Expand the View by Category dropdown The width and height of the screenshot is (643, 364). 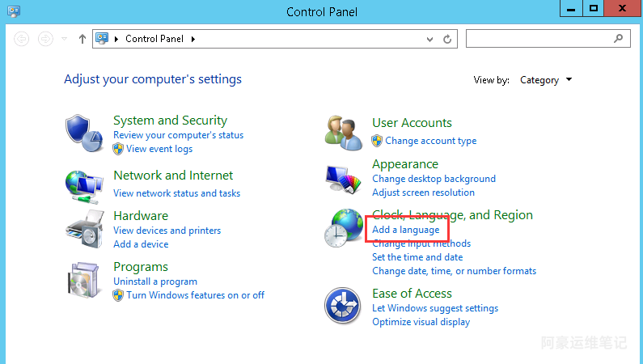(x=546, y=80)
